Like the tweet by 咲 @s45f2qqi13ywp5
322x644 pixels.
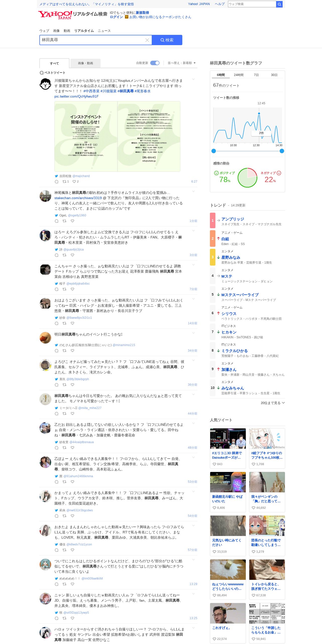click(x=72, y=618)
